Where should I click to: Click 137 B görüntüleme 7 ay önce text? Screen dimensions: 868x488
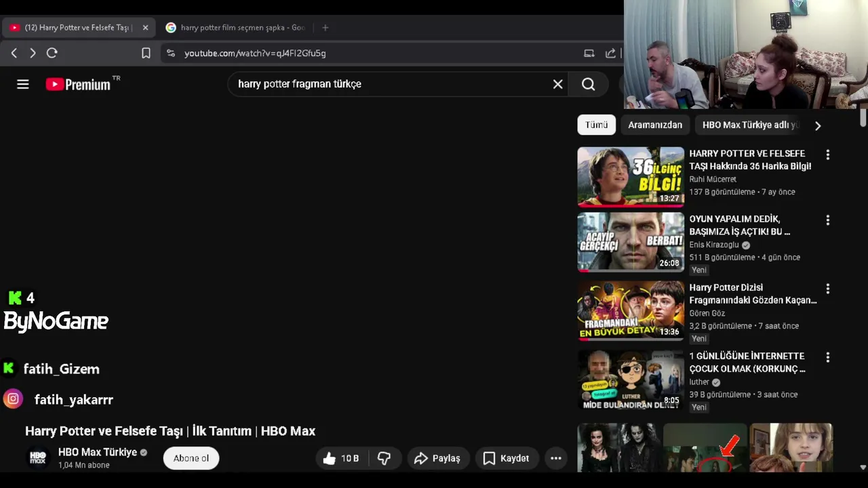[x=742, y=192]
